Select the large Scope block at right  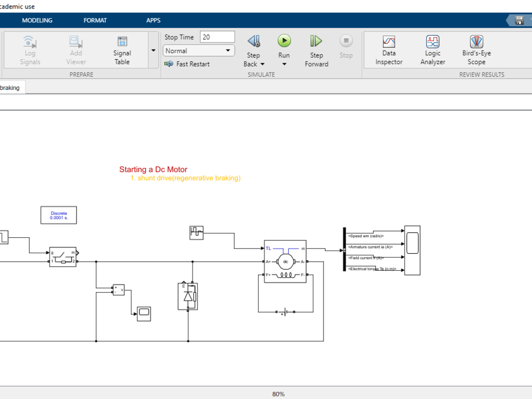click(412, 250)
